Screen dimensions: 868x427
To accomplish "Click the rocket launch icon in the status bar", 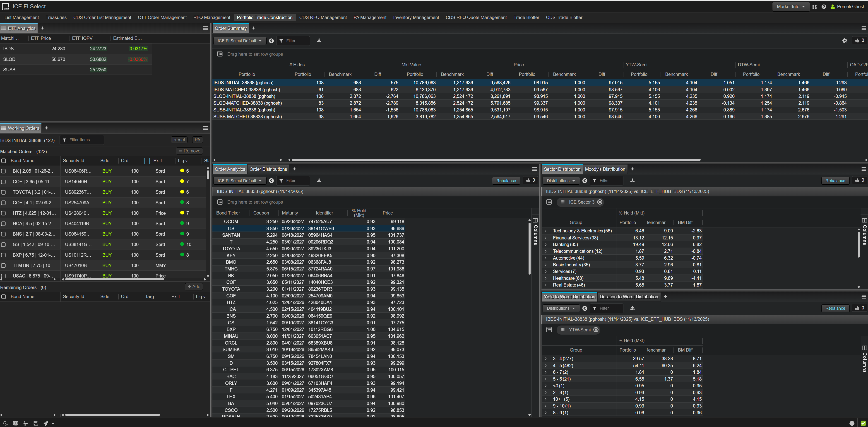I will click(x=46, y=423).
